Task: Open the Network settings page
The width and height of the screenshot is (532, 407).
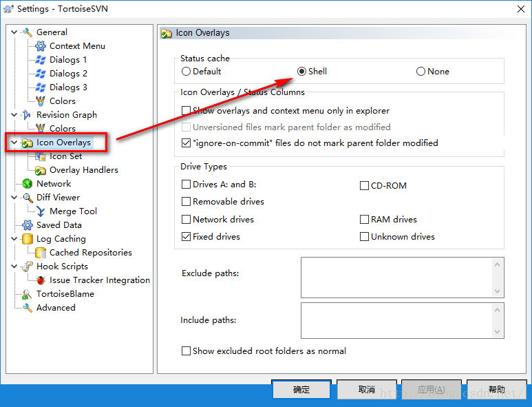Action: pyautogui.click(x=54, y=184)
